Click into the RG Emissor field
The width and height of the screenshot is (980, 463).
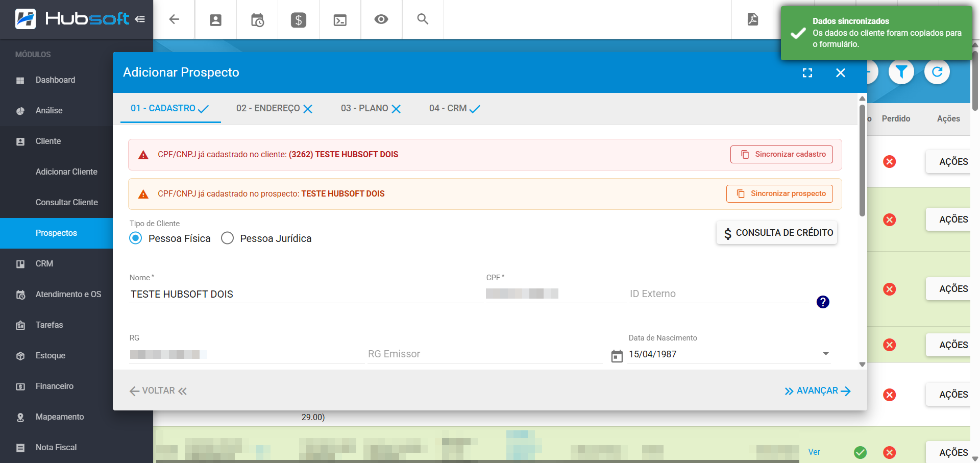coord(485,354)
